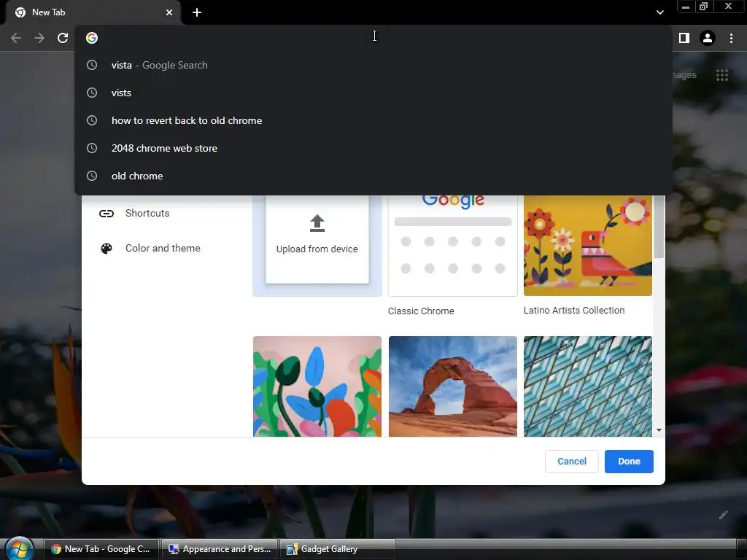The height and width of the screenshot is (560, 747).
Task: Click the Cancel button
Action: click(x=572, y=462)
